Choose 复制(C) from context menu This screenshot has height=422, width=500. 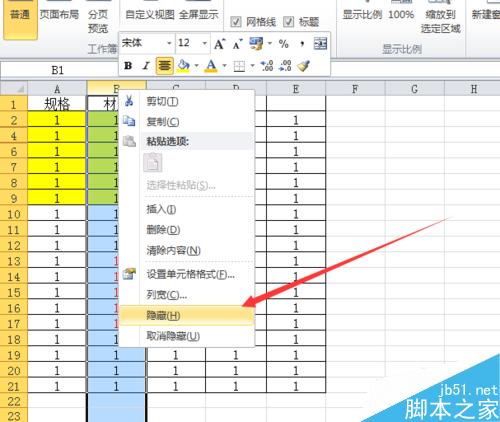(187, 121)
